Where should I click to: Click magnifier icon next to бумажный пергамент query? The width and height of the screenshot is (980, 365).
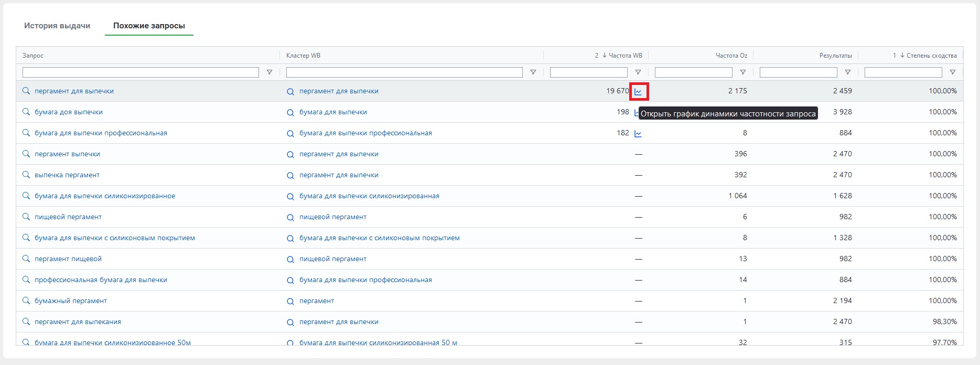point(26,300)
